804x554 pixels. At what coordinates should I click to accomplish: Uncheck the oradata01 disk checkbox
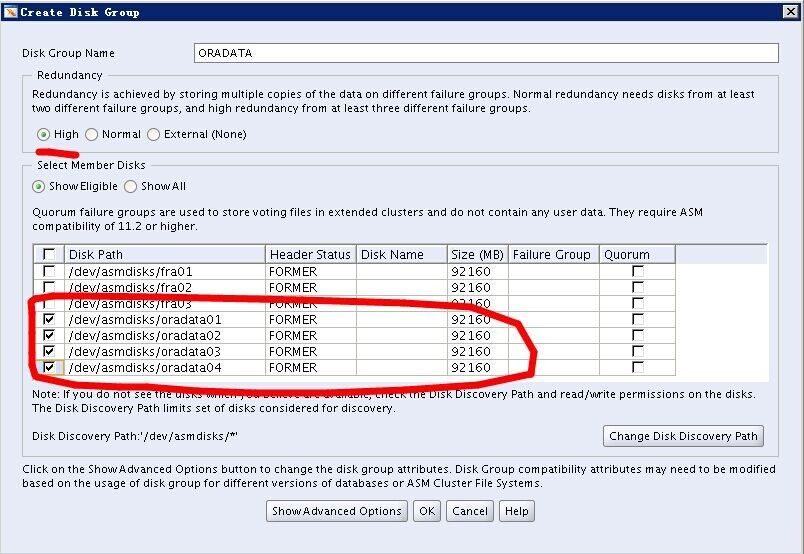click(49, 319)
